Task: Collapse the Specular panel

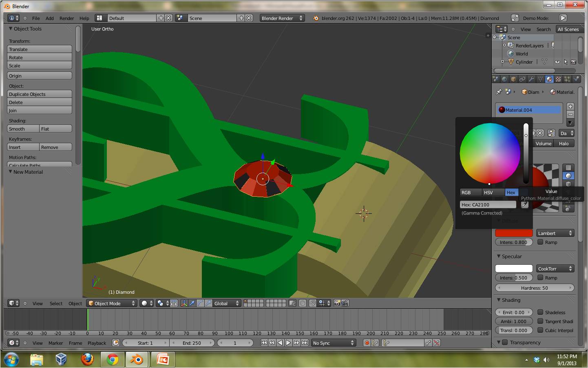Action: point(499,256)
